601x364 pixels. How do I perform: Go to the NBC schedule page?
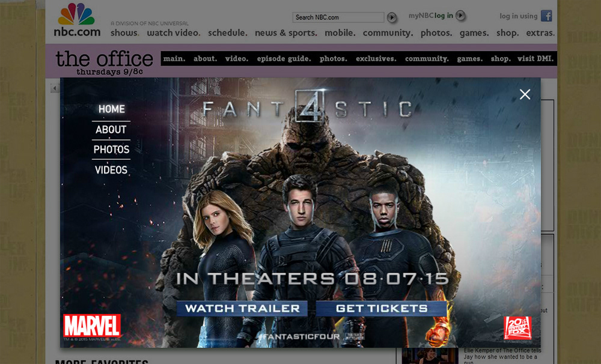coord(228,33)
